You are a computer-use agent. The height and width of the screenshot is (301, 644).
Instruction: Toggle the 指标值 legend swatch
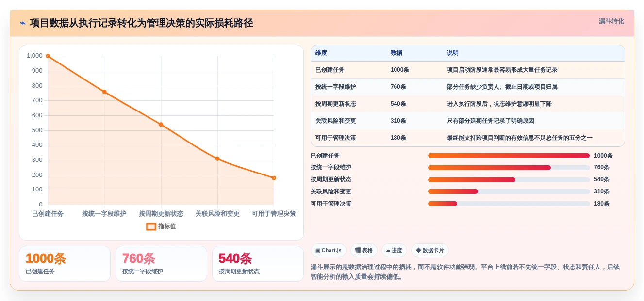(151, 226)
